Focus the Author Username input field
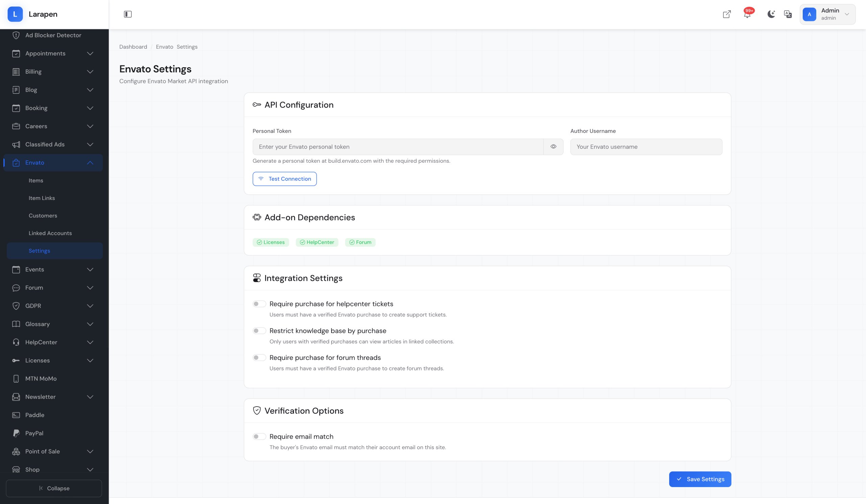 [646, 147]
